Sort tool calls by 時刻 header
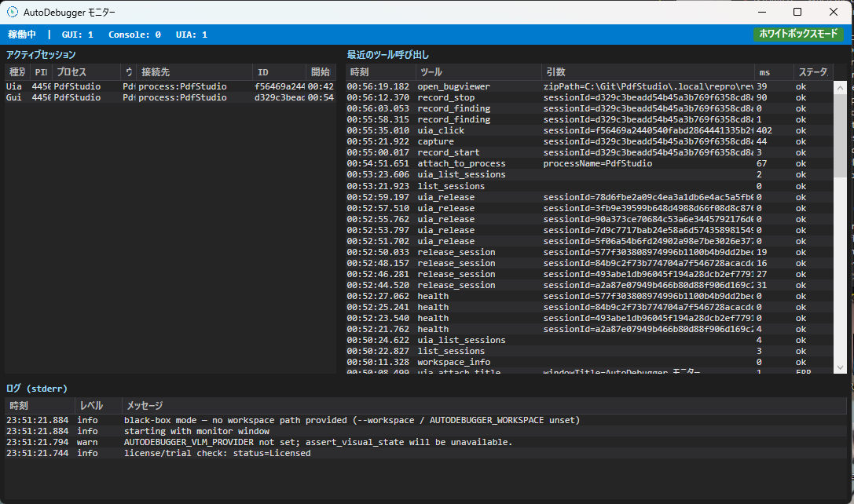 pyautogui.click(x=380, y=72)
